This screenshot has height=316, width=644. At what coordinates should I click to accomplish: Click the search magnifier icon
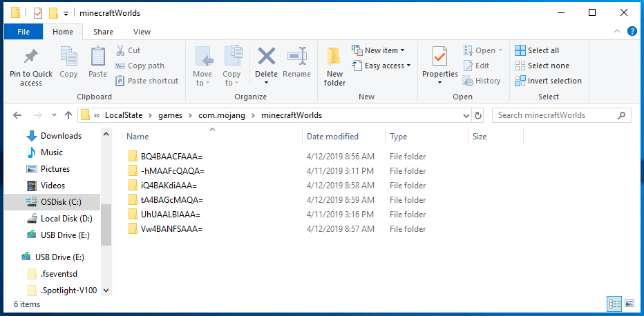pyautogui.click(x=623, y=115)
